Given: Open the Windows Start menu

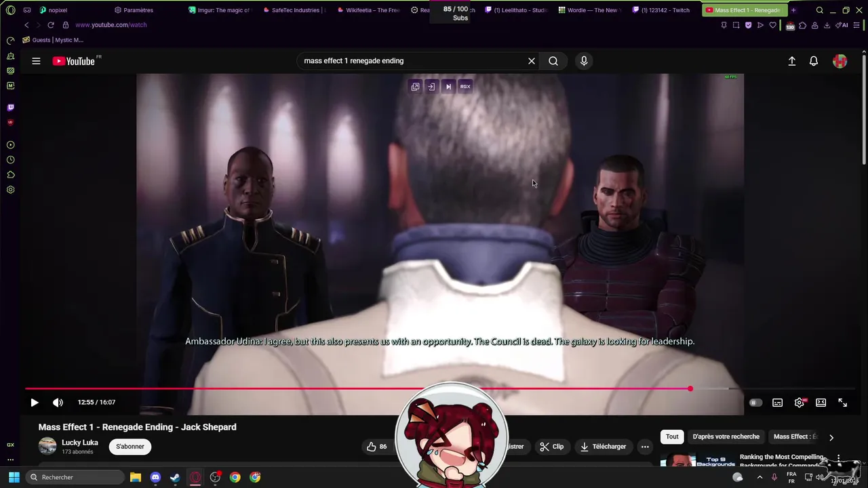Looking at the screenshot, I should 14,477.
